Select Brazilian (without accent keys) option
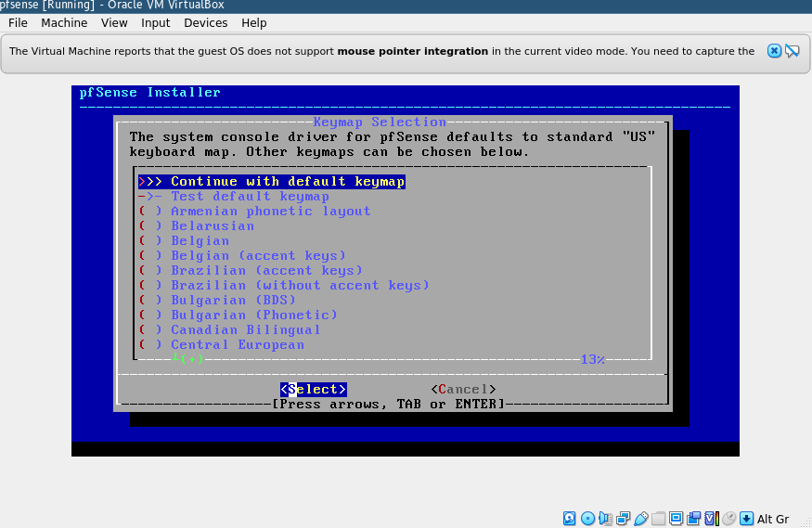The height and width of the screenshot is (528, 812). pos(283,286)
